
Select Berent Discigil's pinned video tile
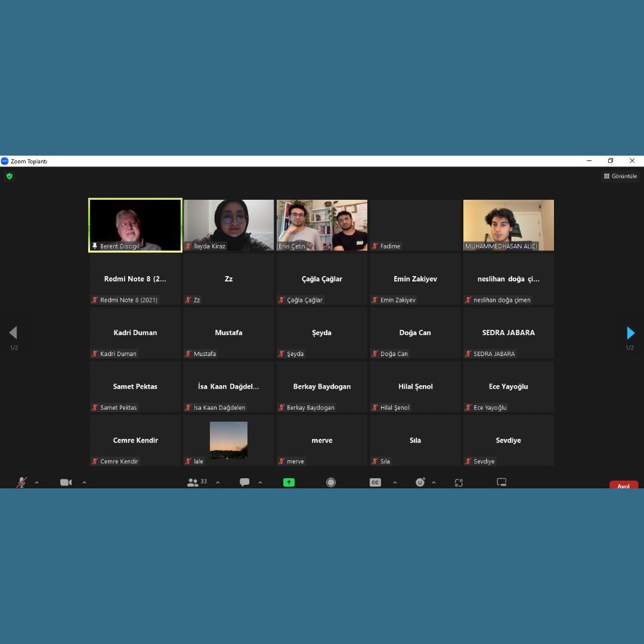pos(135,225)
